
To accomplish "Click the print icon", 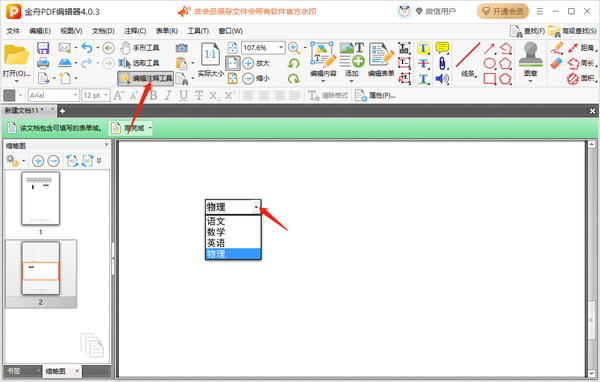I will point(43,63).
